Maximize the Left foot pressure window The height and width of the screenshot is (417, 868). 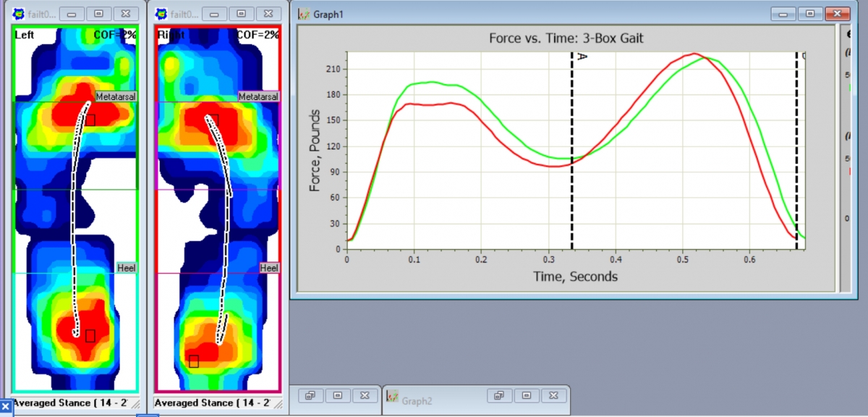98,14
